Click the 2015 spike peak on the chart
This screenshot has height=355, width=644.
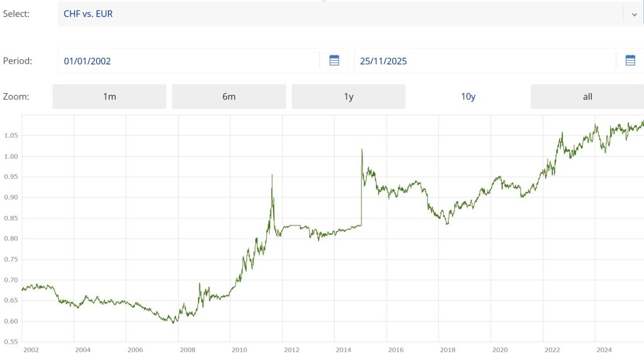click(362, 150)
